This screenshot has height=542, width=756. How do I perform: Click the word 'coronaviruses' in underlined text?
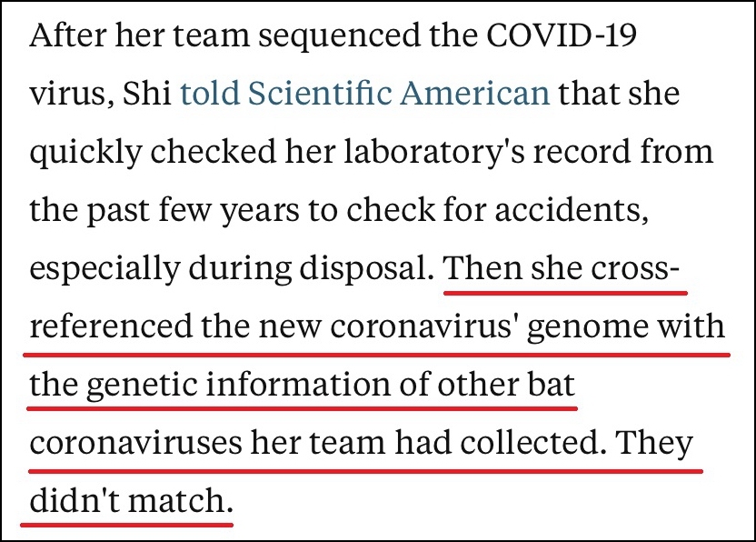pyautogui.click(x=136, y=442)
